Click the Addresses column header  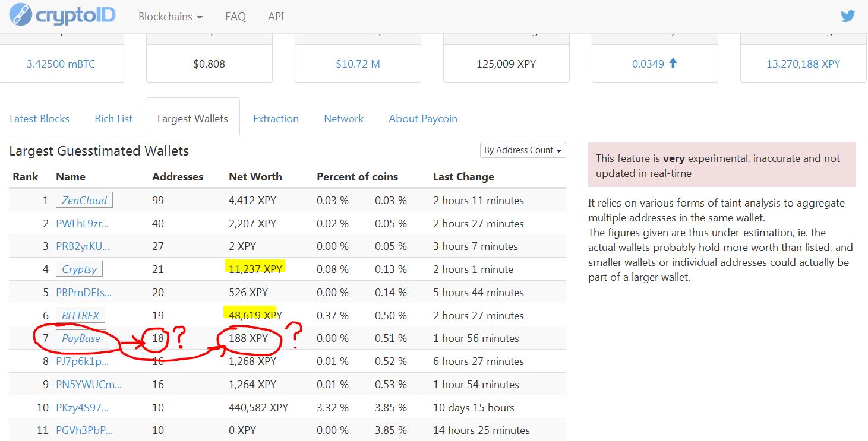(178, 176)
